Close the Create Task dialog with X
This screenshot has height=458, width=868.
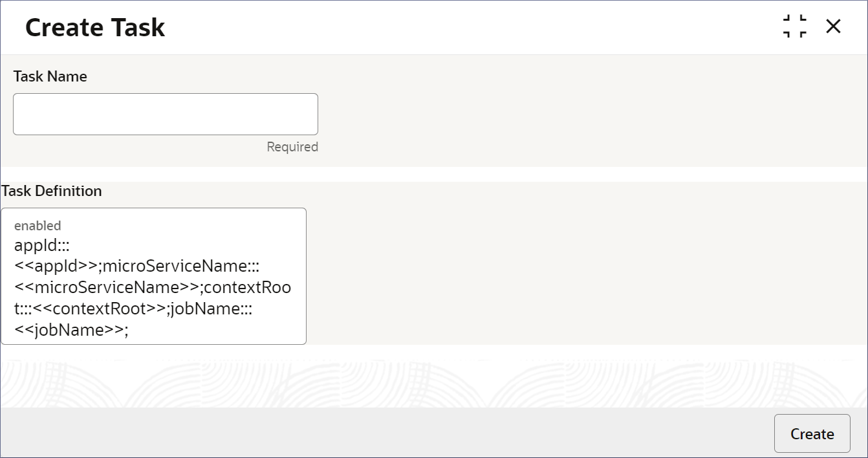tap(833, 27)
